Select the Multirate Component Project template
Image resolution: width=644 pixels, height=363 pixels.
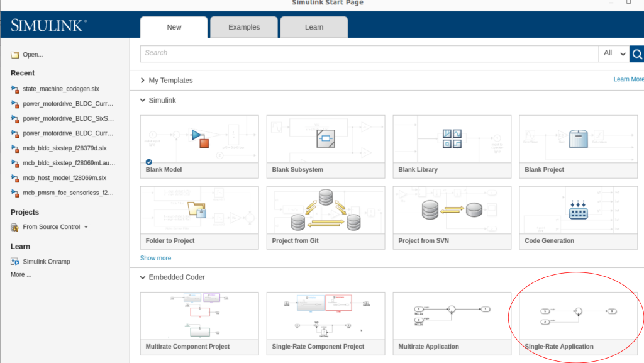point(199,323)
